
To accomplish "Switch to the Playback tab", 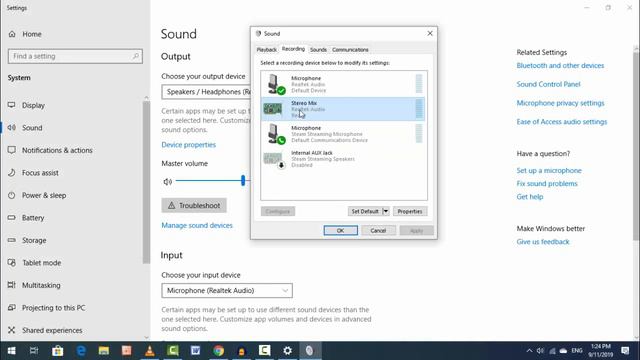I will (267, 50).
